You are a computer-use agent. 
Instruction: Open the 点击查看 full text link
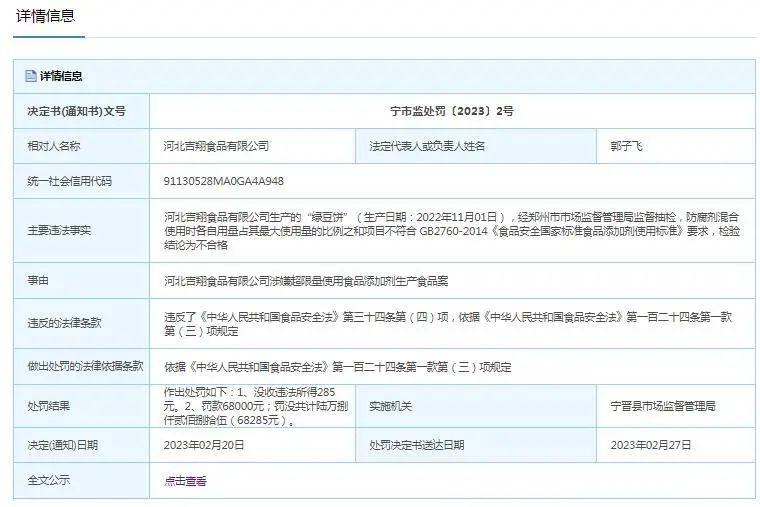tap(185, 481)
